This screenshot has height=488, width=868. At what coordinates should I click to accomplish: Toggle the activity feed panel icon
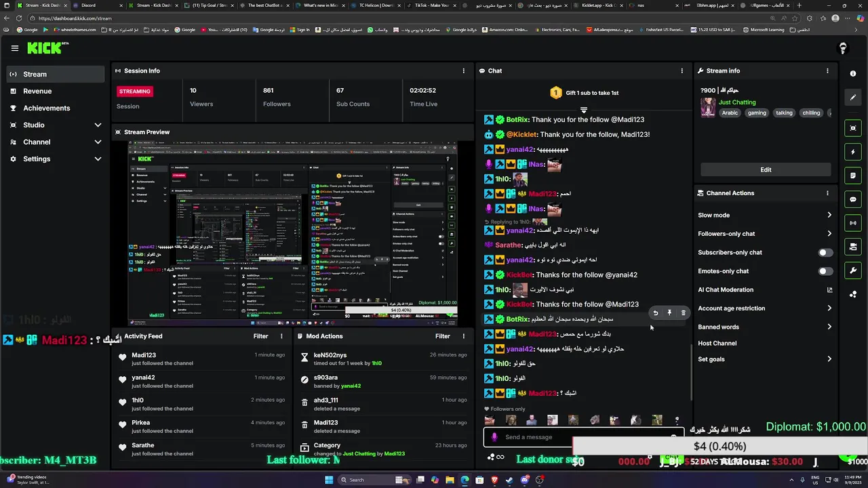click(853, 176)
